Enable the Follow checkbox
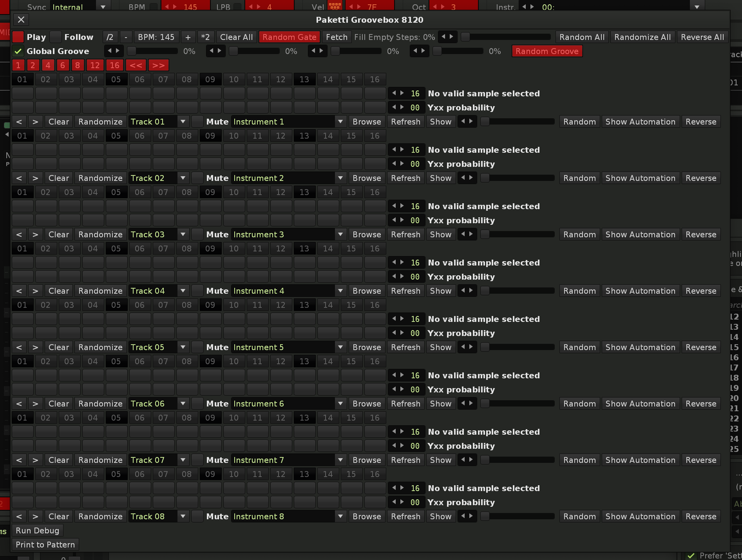This screenshot has width=742, height=560. tap(56, 37)
